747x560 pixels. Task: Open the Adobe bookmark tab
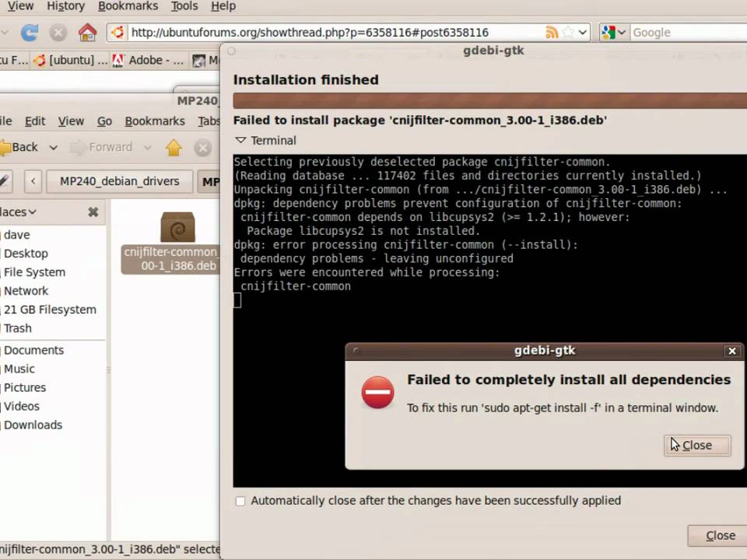coord(148,60)
